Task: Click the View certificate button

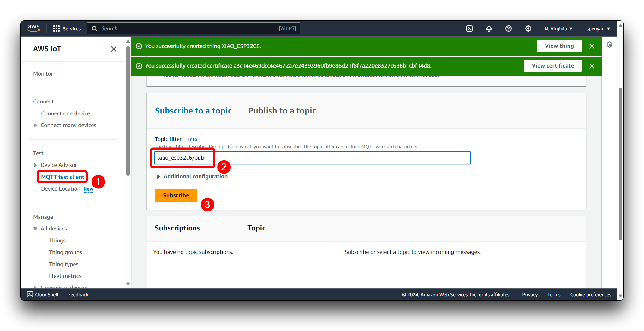Action: [x=552, y=66]
